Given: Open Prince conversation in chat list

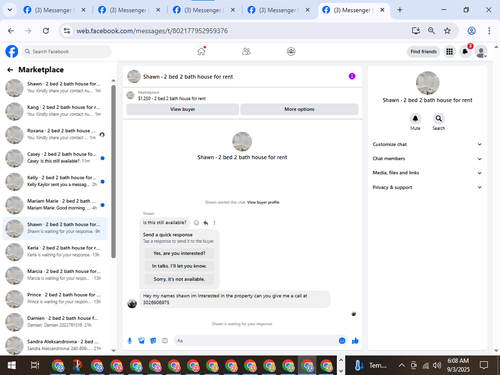Looking at the screenshot, I should pos(55,298).
